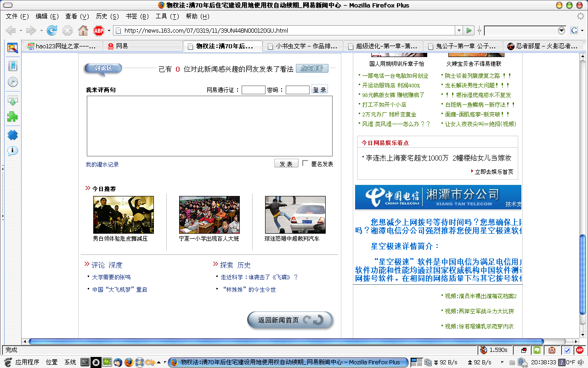This screenshot has width=588, height=368.
Task: Click the green speech bubble status bar icon
Action: (537, 350)
